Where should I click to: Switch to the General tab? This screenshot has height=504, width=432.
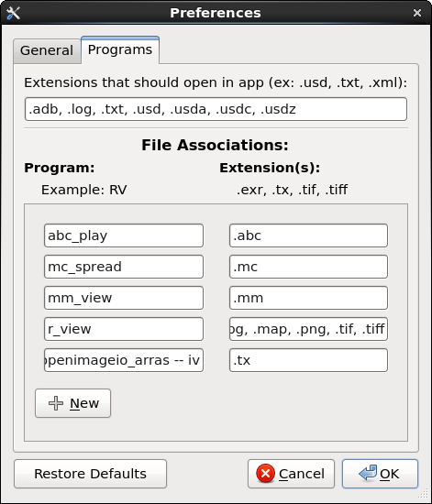[47, 50]
